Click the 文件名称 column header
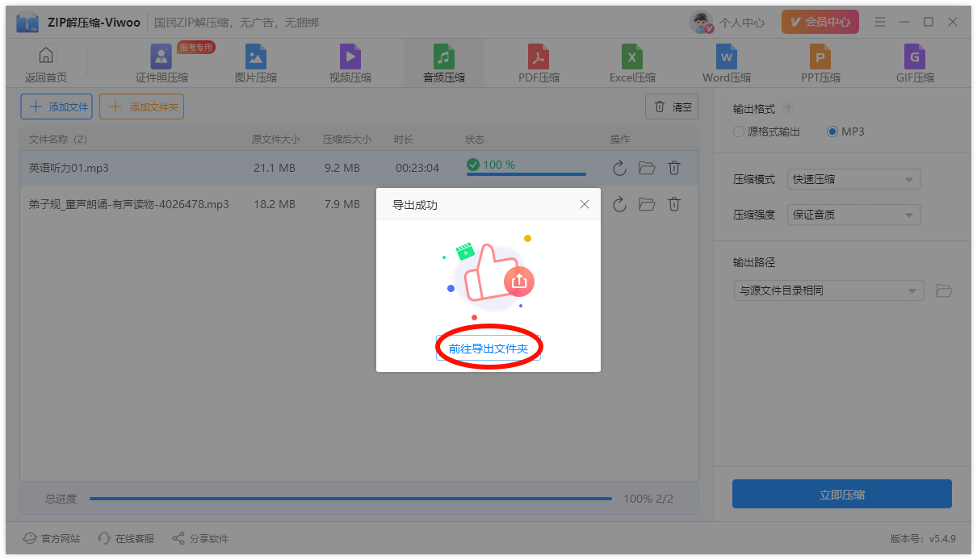The width and height of the screenshot is (977, 560). (x=58, y=140)
